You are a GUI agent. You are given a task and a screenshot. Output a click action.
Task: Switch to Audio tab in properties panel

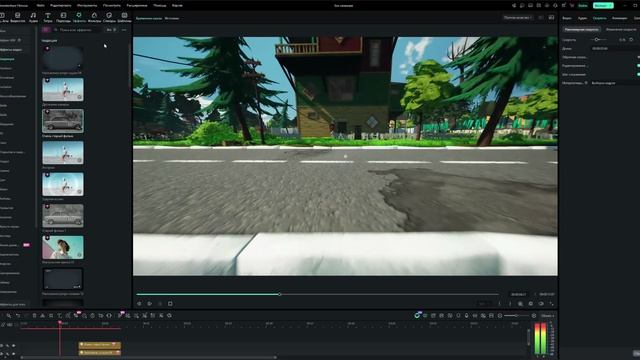coord(582,18)
